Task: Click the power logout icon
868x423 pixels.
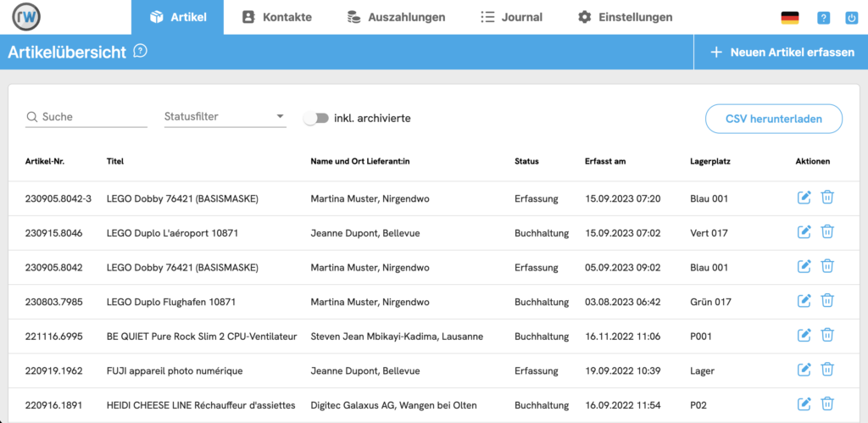Action: (851, 18)
